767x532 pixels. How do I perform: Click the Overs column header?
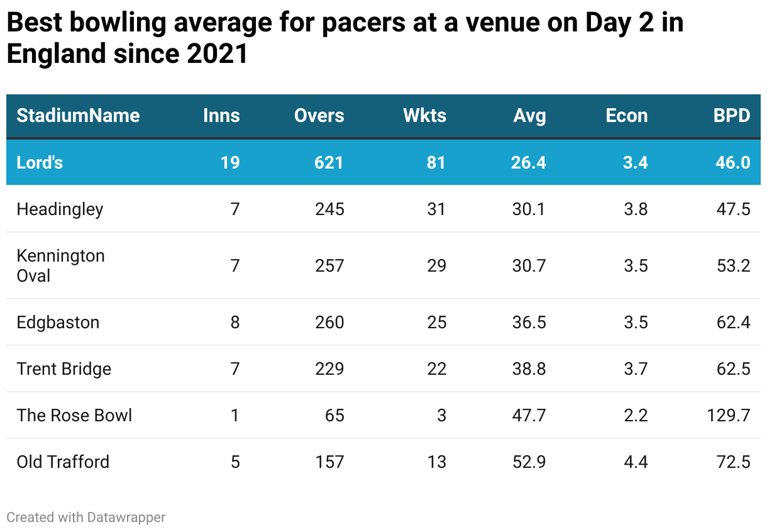click(x=319, y=116)
